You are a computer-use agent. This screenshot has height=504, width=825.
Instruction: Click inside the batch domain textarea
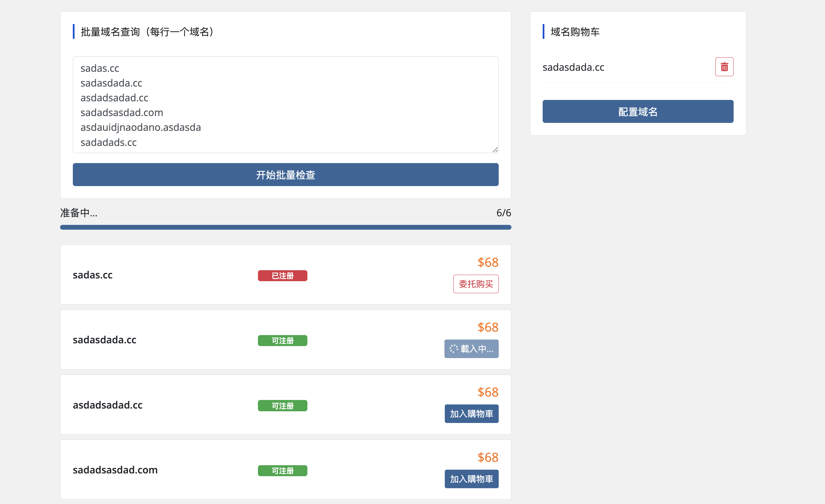[x=285, y=105]
